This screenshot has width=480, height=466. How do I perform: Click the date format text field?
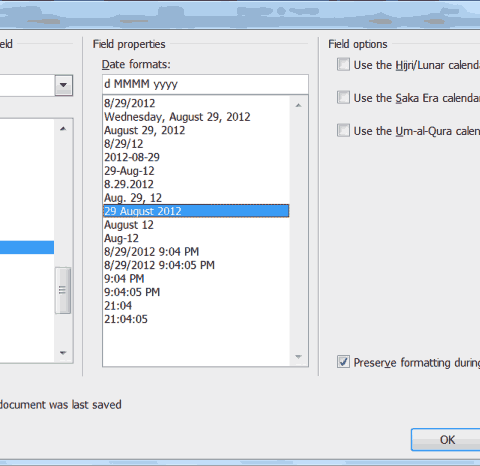click(205, 84)
